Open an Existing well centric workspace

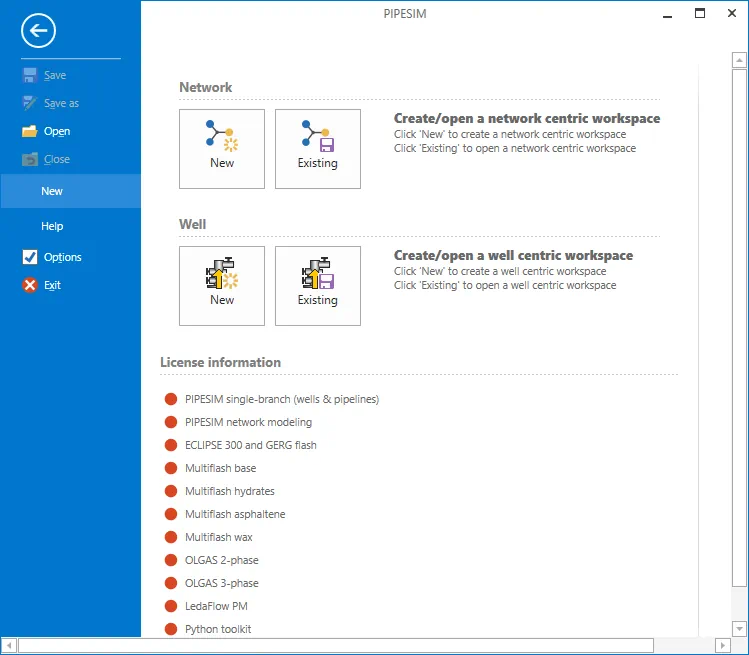(318, 286)
